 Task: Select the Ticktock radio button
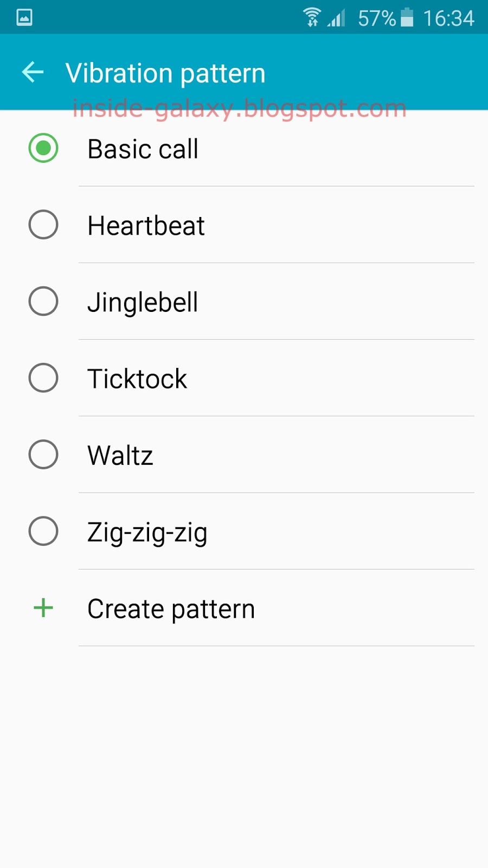tap(43, 378)
